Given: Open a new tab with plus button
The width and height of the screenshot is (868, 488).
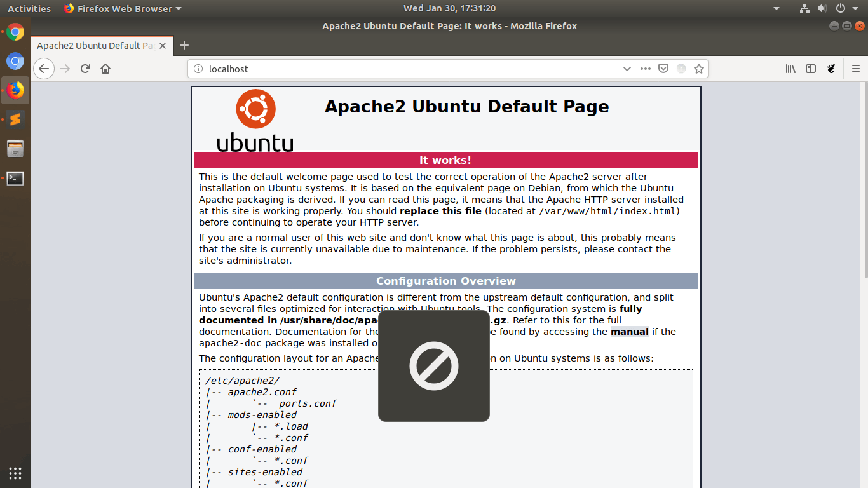Looking at the screenshot, I should tap(184, 45).
